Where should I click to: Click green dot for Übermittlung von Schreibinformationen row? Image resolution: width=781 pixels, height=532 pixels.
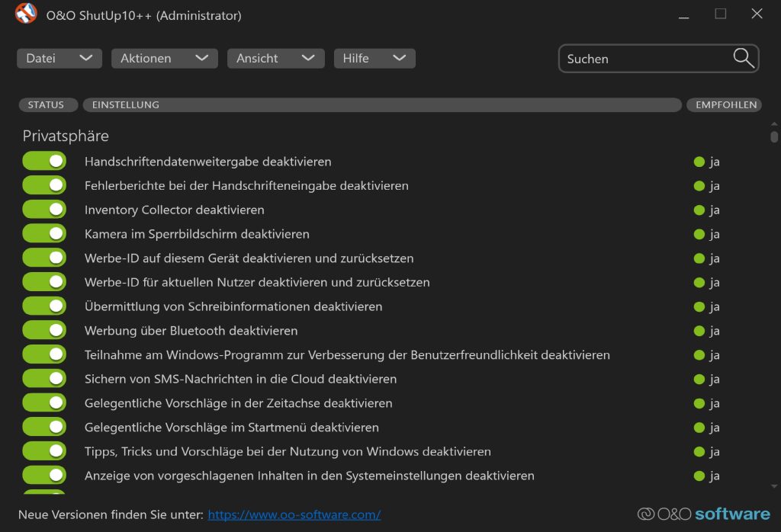[x=699, y=306]
